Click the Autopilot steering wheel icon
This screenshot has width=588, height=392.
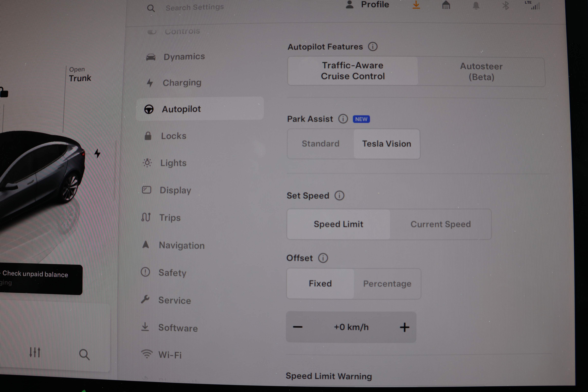pyautogui.click(x=149, y=109)
